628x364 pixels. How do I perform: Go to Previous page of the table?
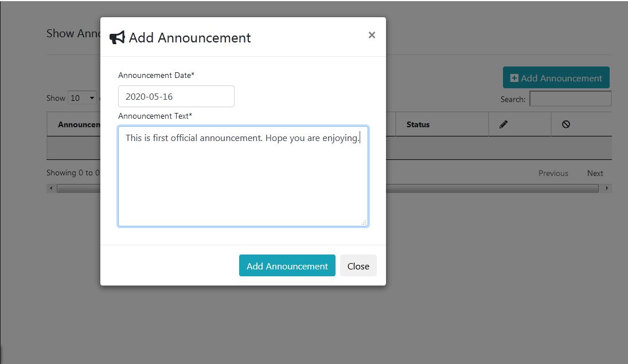click(553, 173)
